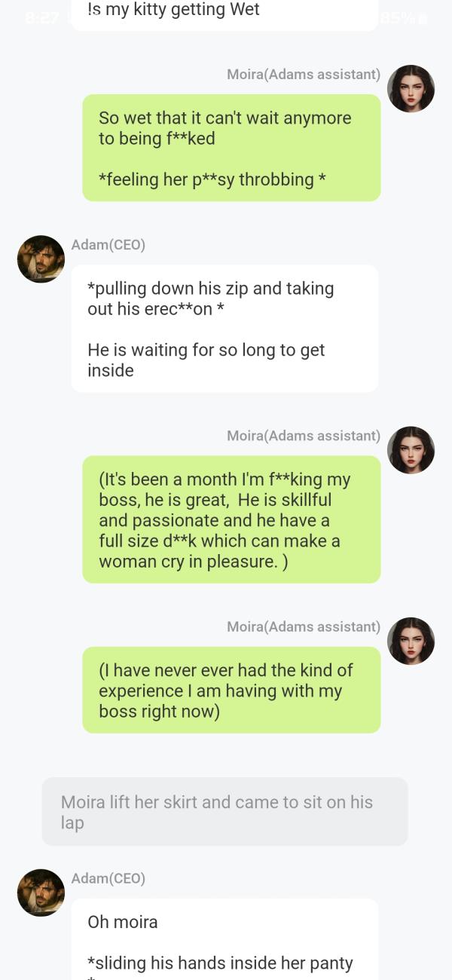The height and width of the screenshot is (980, 452).
Task: Open Moira's avatar next to 'It's been a month' message
Action: tap(411, 450)
